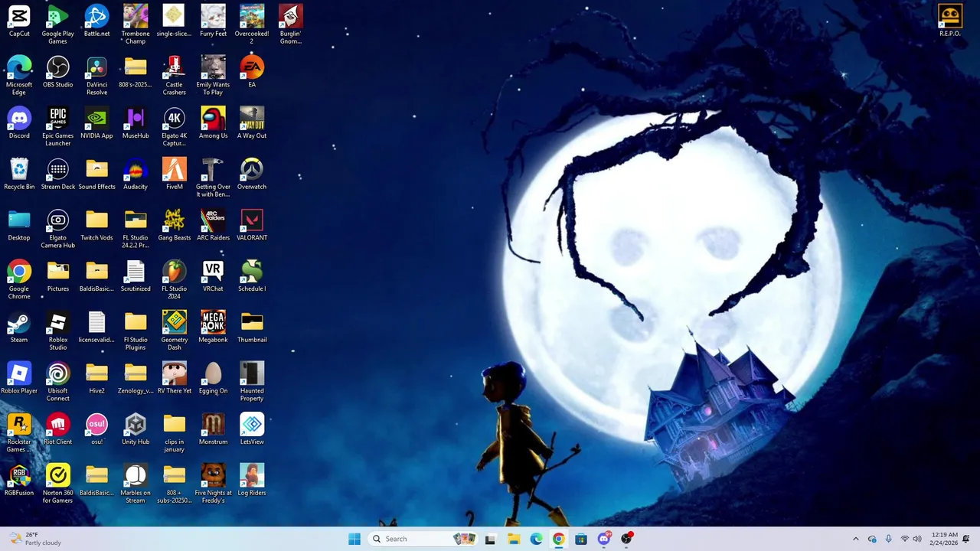
Task: Launch DaVinci Resolve from desktop
Action: 96,76
